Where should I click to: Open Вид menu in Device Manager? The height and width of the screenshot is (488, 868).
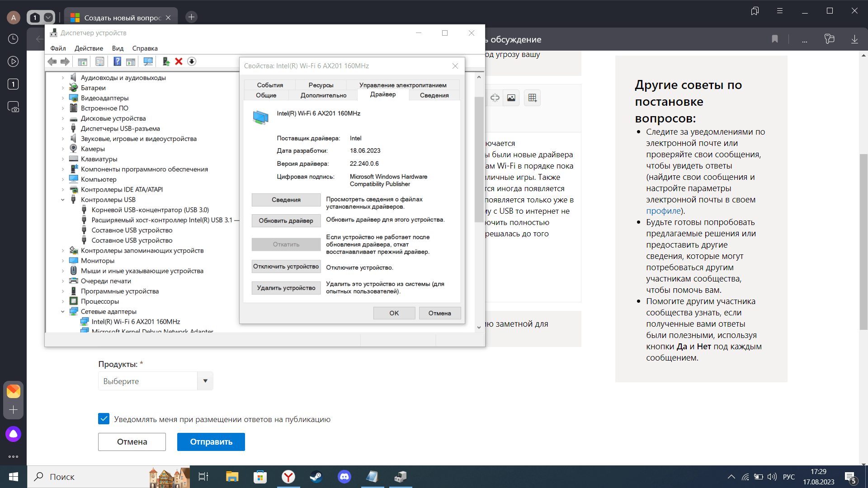[118, 48]
